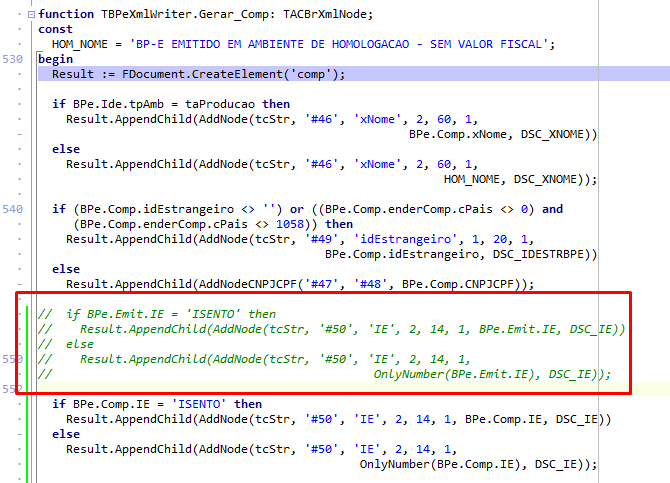Click BPe.Comp.CNPJCPF argument
The height and width of the screenshot is (483, 670).
click(x=458, y=284)
